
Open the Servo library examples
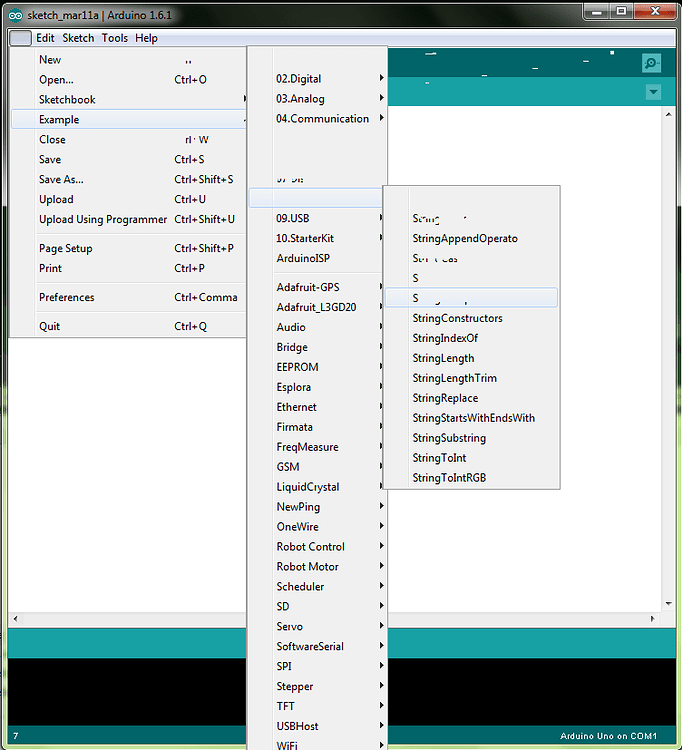[318, 627]
